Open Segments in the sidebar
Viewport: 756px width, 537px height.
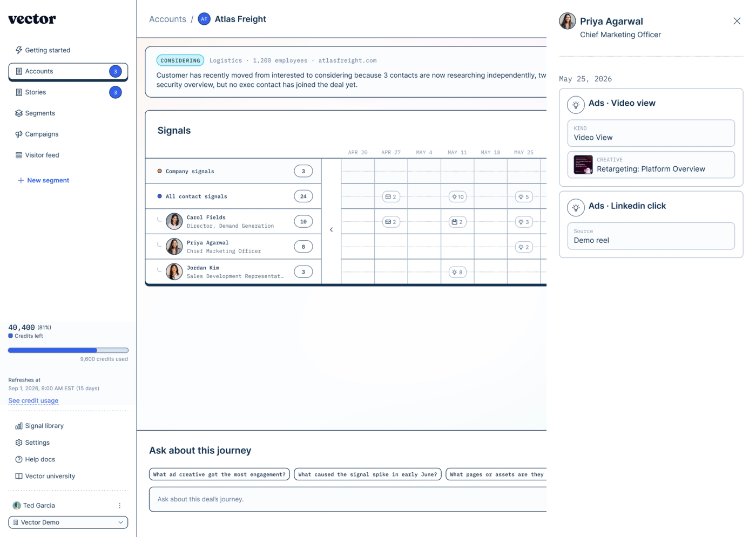tap(68, 113)
